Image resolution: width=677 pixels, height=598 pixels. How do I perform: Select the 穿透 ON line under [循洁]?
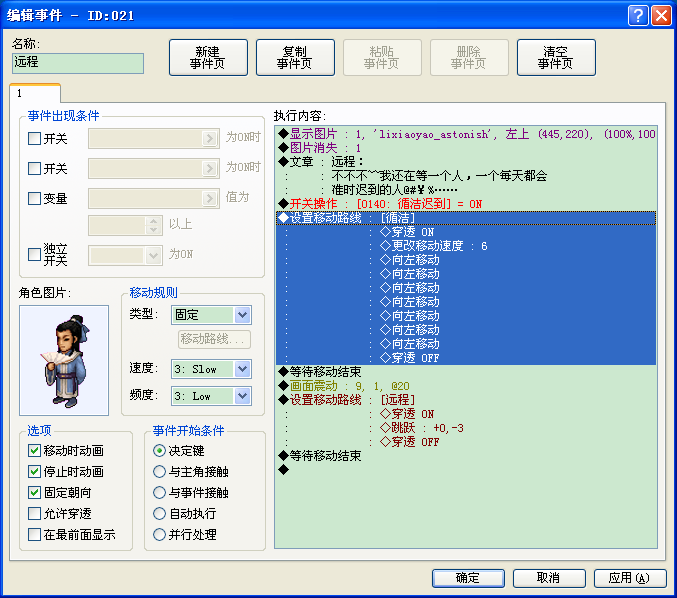coord(466,232)
